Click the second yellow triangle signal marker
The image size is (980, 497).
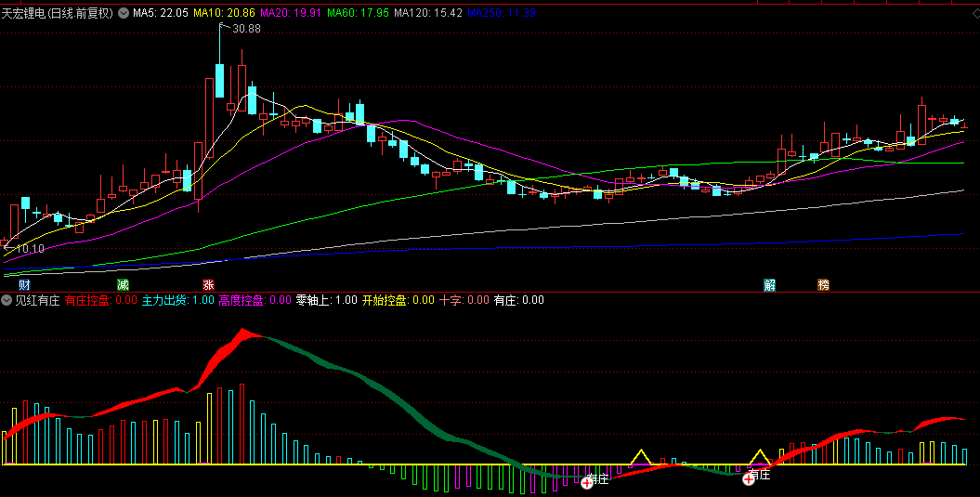pyautogui.click(x=759, y=457)
